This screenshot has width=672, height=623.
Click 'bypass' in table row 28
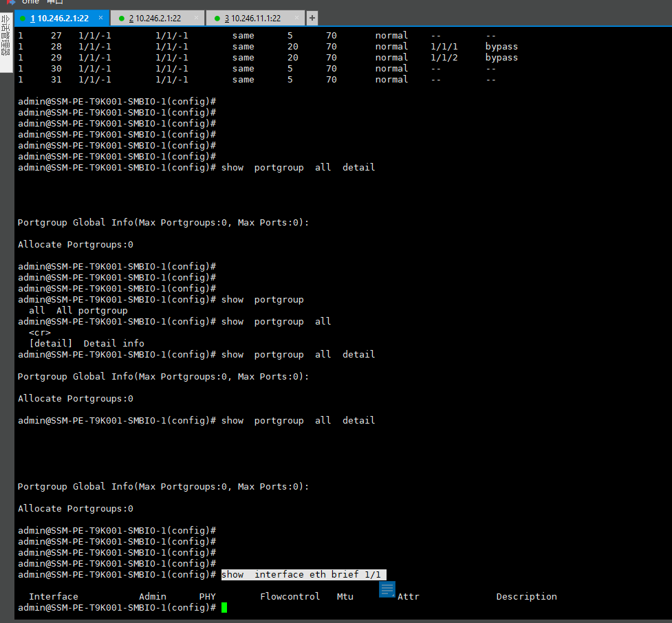[x=501, y=47]
